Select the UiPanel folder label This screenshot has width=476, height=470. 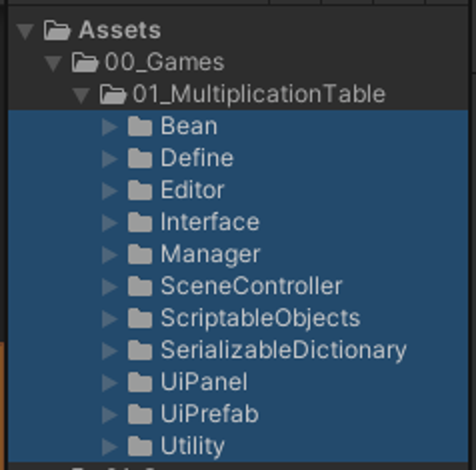click(x=204, y=382)
